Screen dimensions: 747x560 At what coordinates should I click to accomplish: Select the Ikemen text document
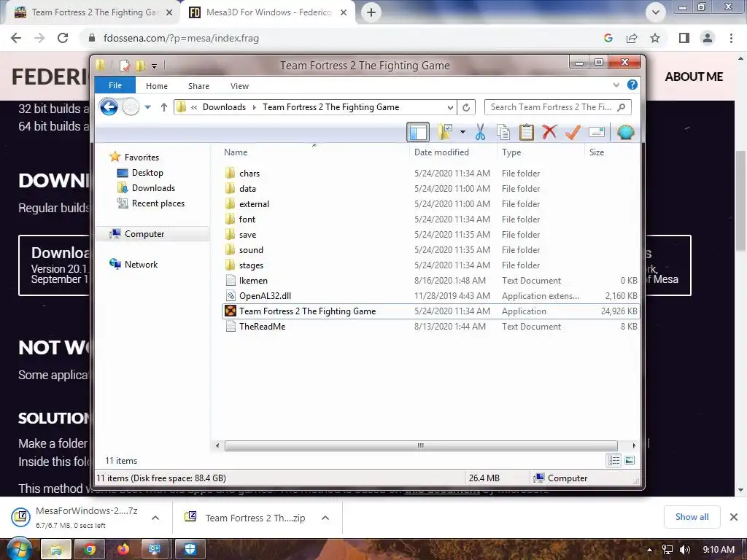430,281
